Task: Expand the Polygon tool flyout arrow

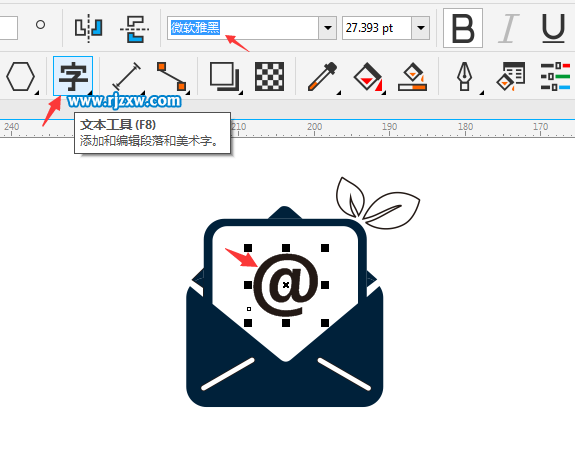Action: point(37,93)
